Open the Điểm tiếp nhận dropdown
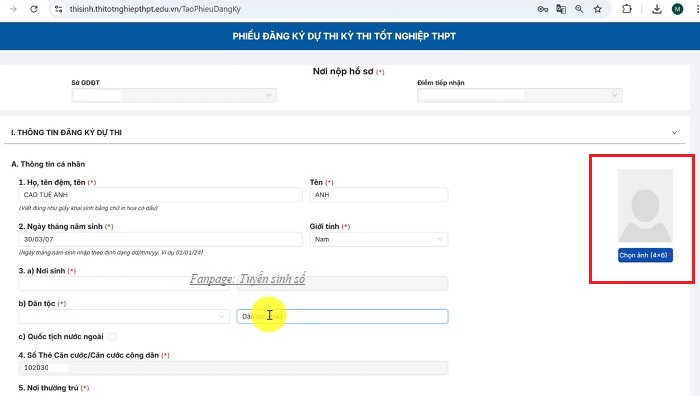Viewport: 700px width, 396px height. pos(520,95)
